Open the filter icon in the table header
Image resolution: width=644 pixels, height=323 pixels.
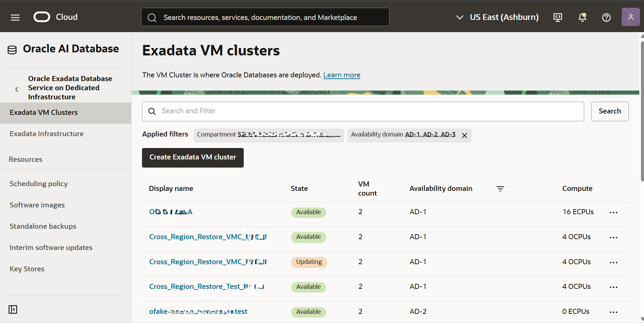501,189
